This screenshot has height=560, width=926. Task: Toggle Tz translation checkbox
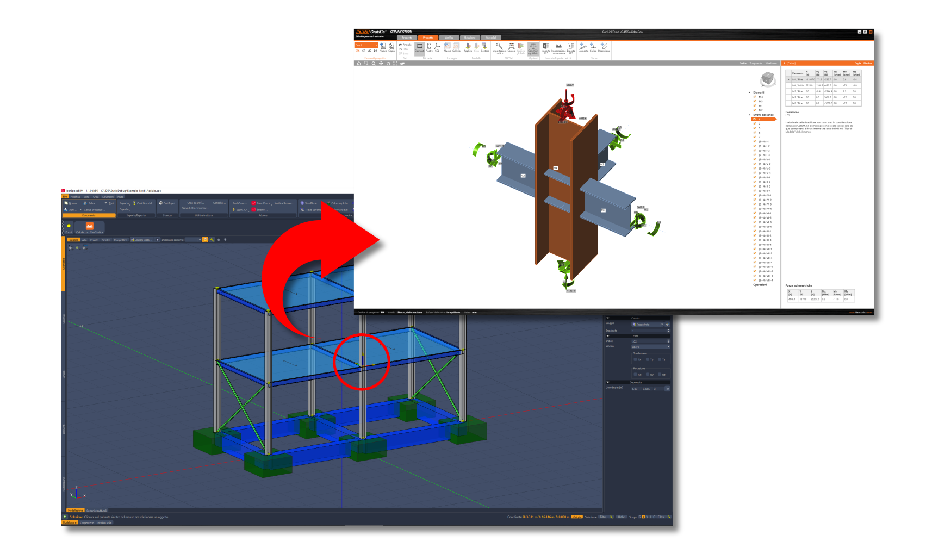click(660, 359)
